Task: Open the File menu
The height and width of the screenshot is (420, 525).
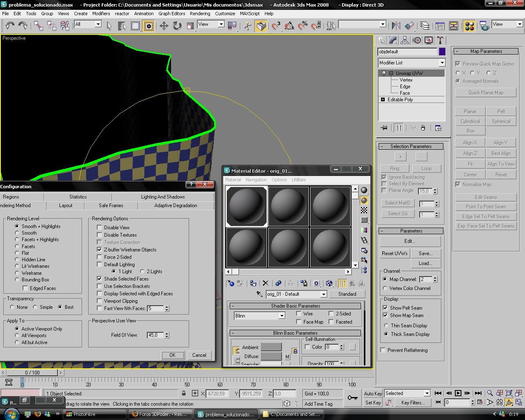Action: pos(5,14)
